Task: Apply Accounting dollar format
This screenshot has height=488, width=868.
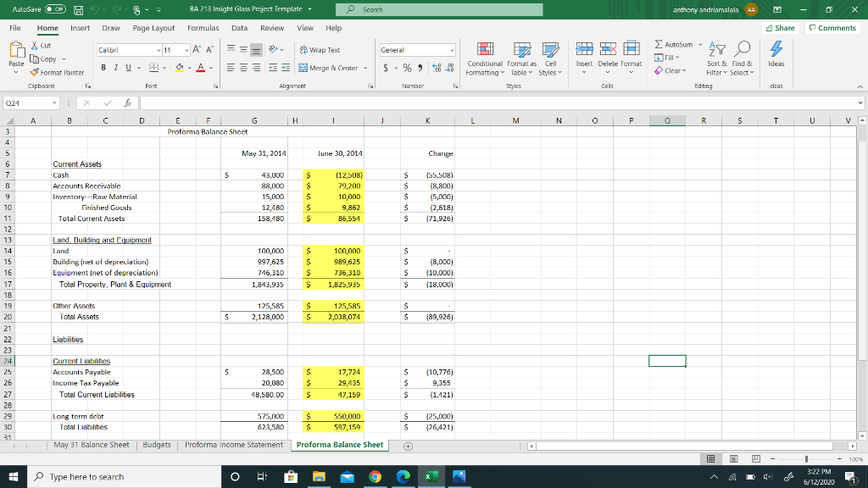Action: click(386, 68)
